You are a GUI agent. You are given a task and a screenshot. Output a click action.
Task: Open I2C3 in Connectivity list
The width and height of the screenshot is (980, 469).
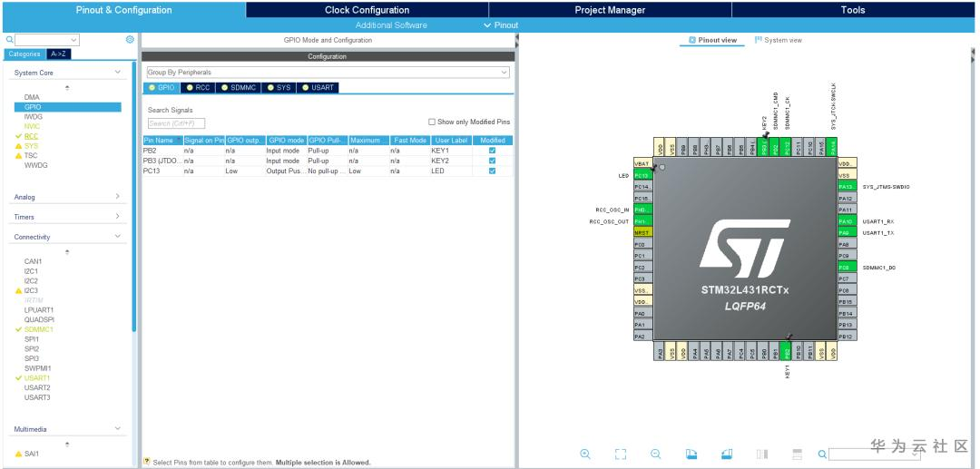pyautogui.click(x=31, y=290)
